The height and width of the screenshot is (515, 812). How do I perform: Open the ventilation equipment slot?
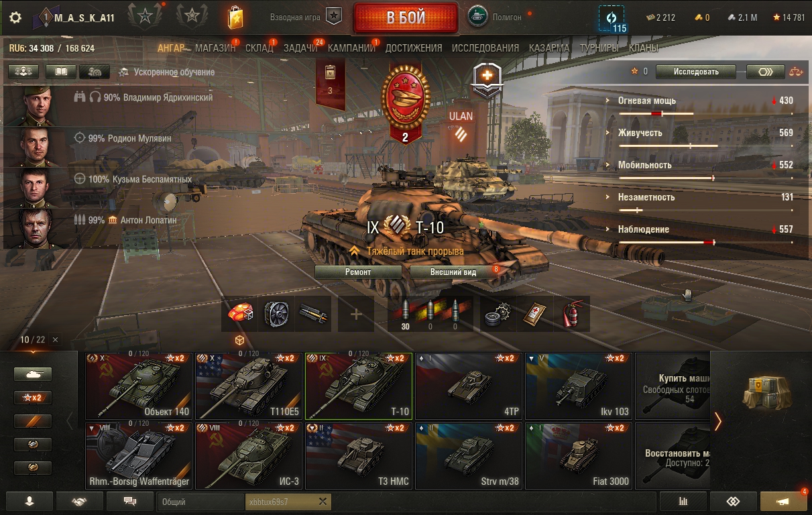pos(276,314)
